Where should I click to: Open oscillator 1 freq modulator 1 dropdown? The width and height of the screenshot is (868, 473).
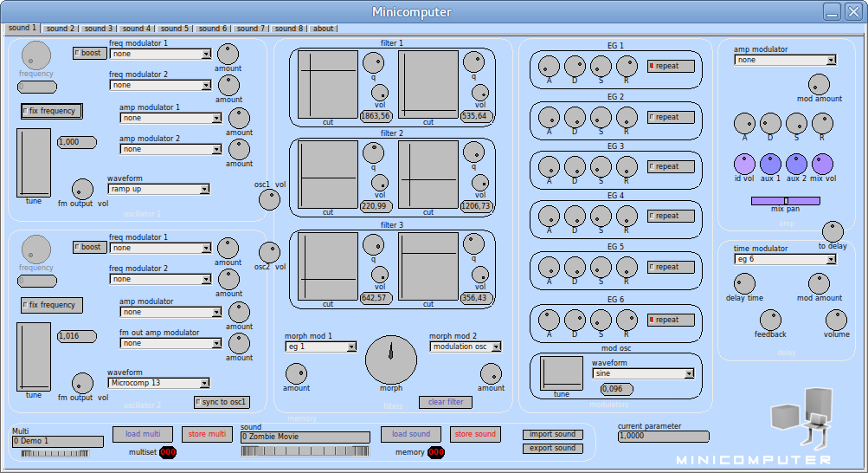(161, 54)
